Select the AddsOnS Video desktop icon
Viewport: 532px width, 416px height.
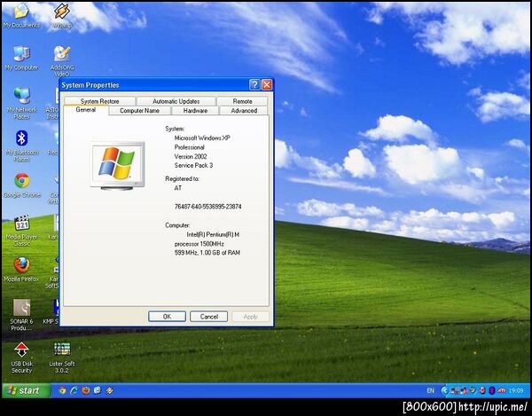click(62, 61)
